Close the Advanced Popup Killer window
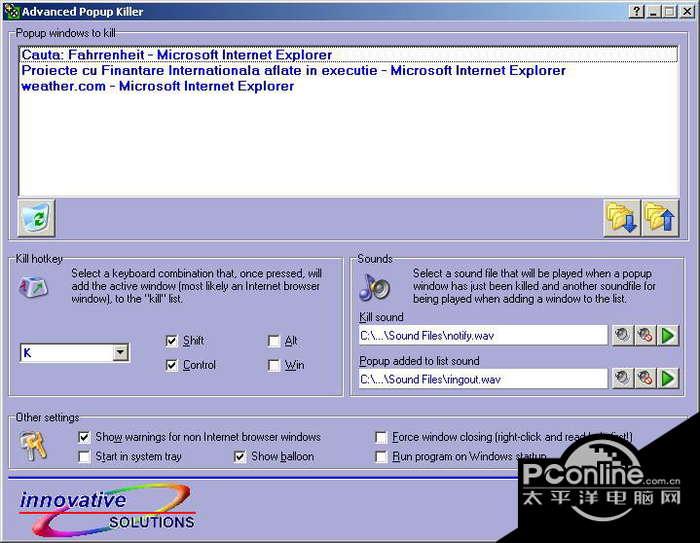The image size is (700, 543). pyautogui.click(x=687, y=11)
